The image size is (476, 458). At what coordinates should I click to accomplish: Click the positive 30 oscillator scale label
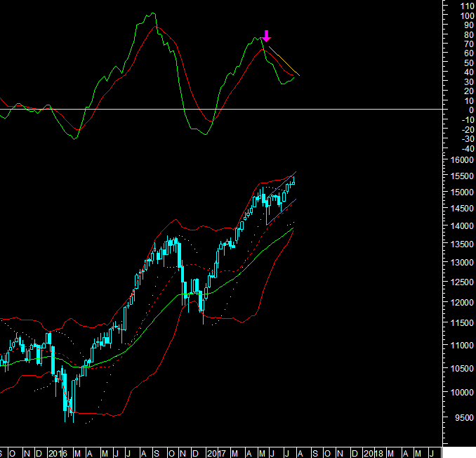tap(469, 81)
